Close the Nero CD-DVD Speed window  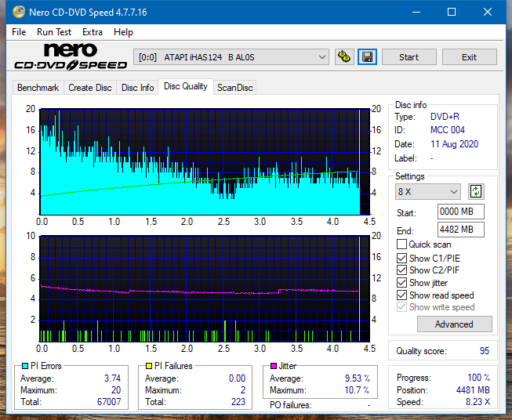(x=488, y=12)
